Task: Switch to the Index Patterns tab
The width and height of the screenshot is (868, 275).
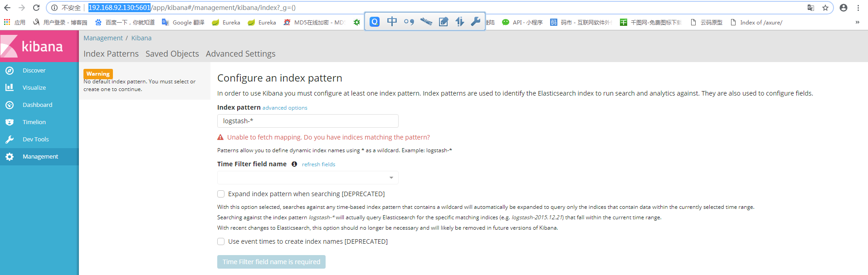Action: coord(111,53)
